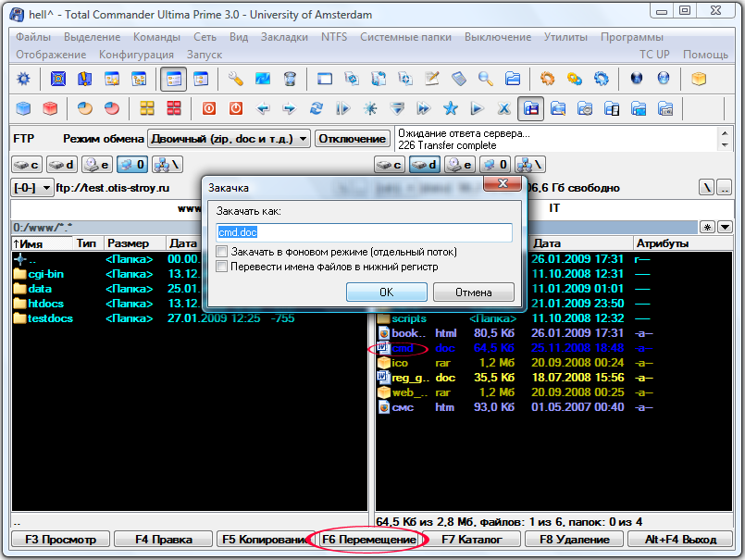The height and width of the screenshot is (560, 745).
Task: Click the folder with magnifier icon
Action: click(x=558, y=109)
